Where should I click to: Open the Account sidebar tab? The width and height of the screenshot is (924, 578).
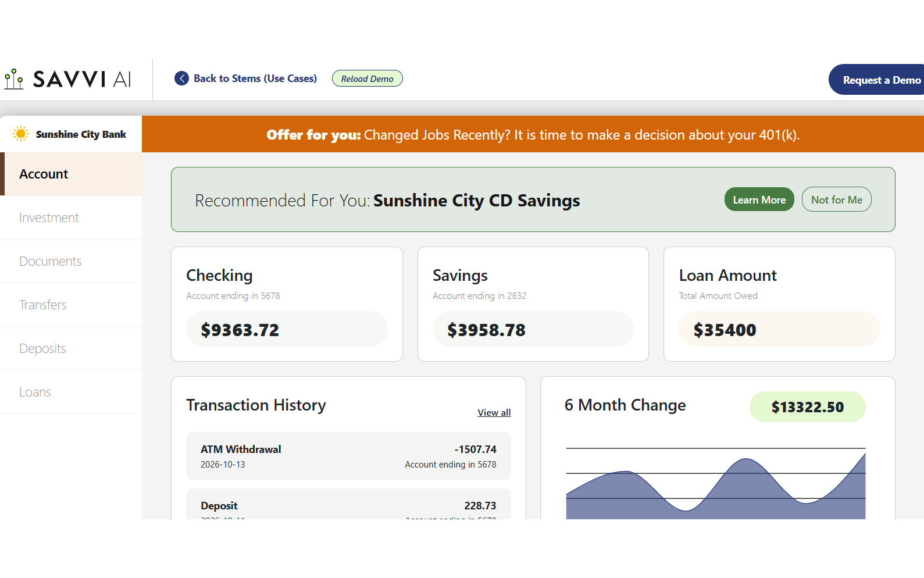click(71, 174)
